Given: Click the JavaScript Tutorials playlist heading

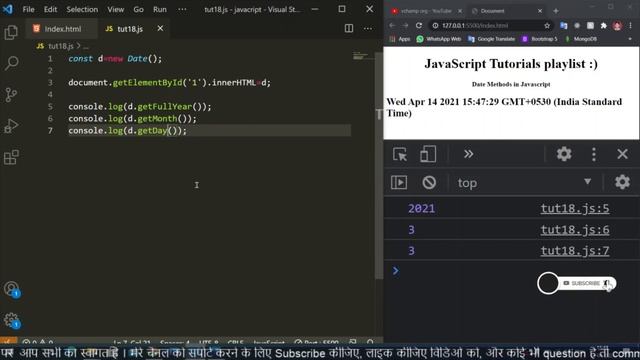Looking at the screenshot, I should 511,64.
